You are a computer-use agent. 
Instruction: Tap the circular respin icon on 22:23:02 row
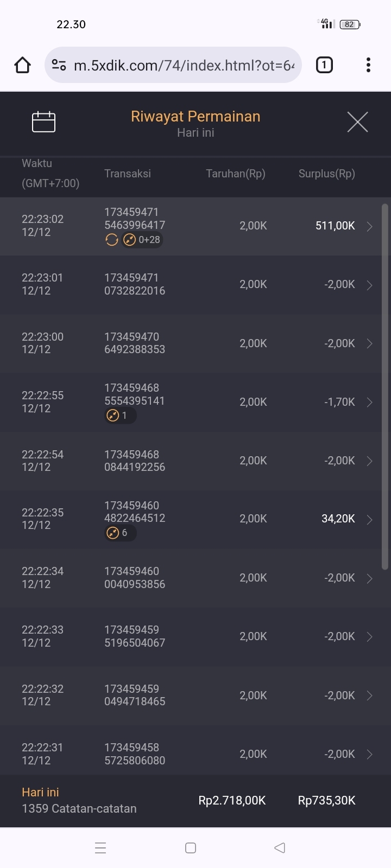pyautogui.click(x=112, y=240)
